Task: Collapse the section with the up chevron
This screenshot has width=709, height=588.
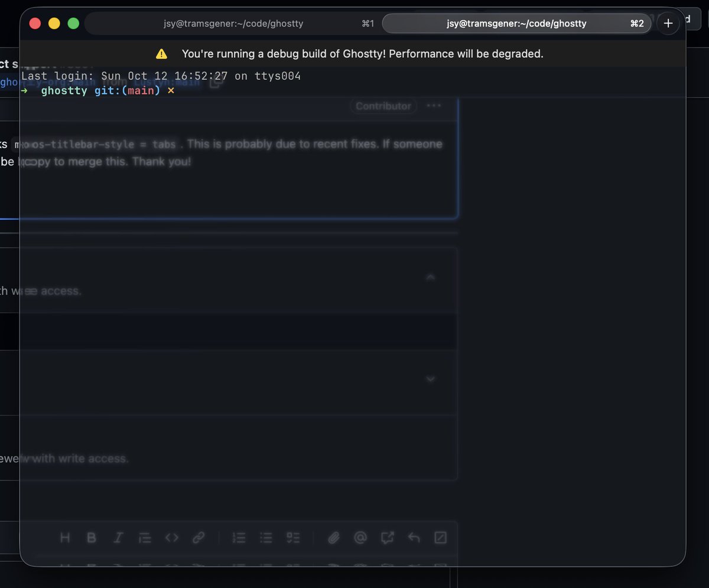Action: pos(431,277)
